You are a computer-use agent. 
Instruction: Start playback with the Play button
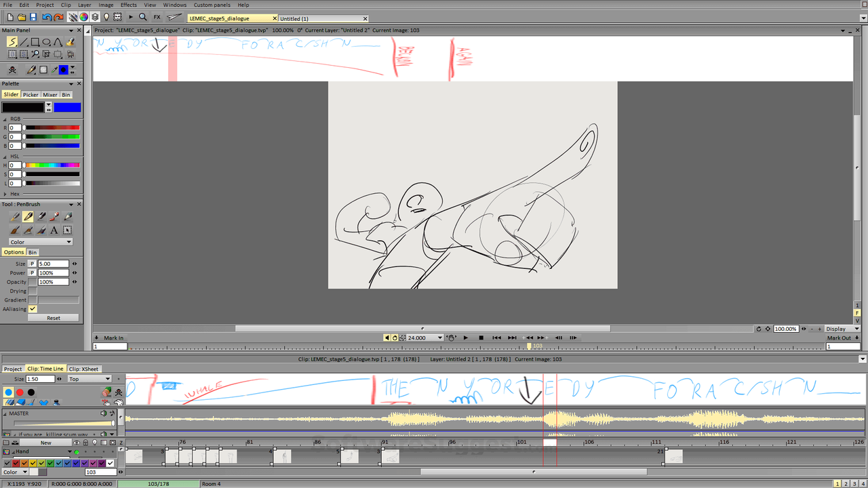[465, 338]
